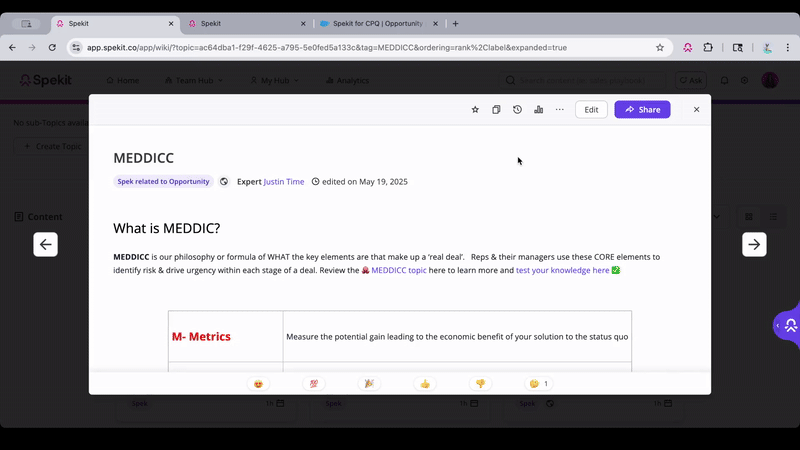This screenshot has width=800, height=450.
Task: Bookmark this page with the star
Action: [x=660, y=47]
